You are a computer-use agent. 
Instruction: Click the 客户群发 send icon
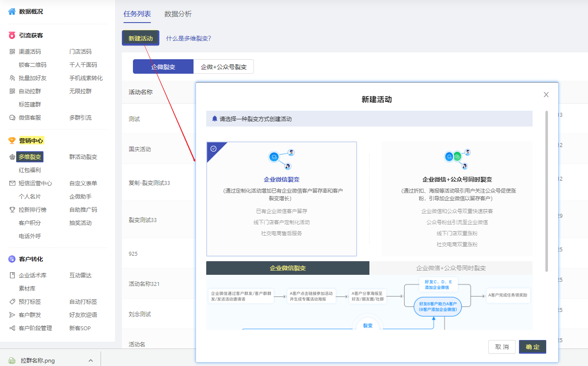(12, 315)
